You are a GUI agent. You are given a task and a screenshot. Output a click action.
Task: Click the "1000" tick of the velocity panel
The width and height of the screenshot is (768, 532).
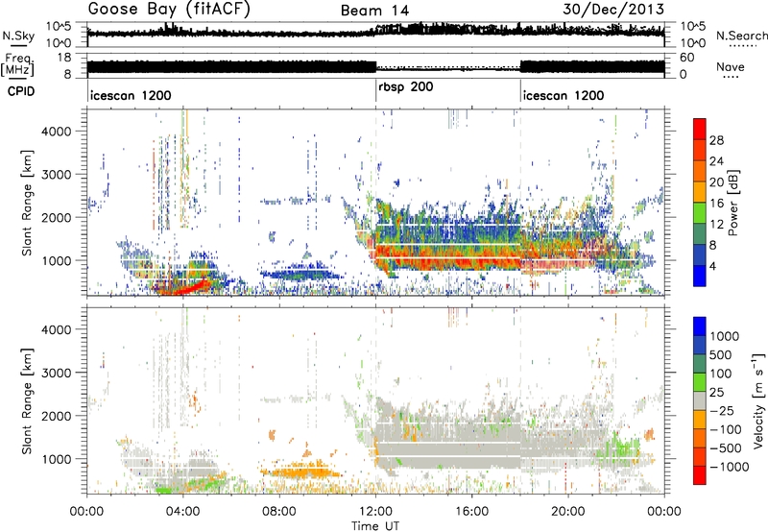pyautogui.click(x=56, y=459)
